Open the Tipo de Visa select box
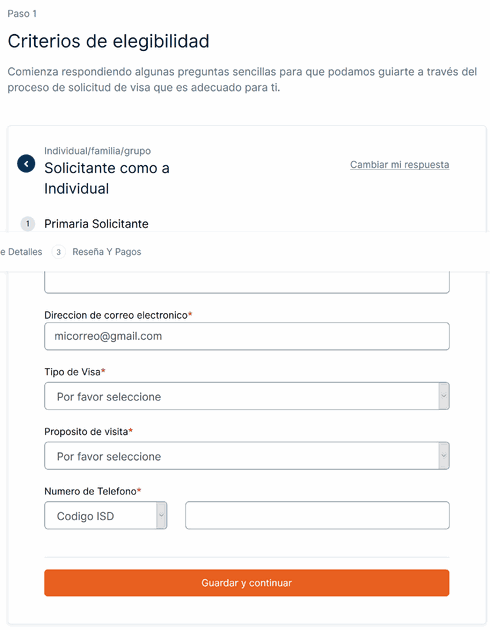 (x=247, y=396)
